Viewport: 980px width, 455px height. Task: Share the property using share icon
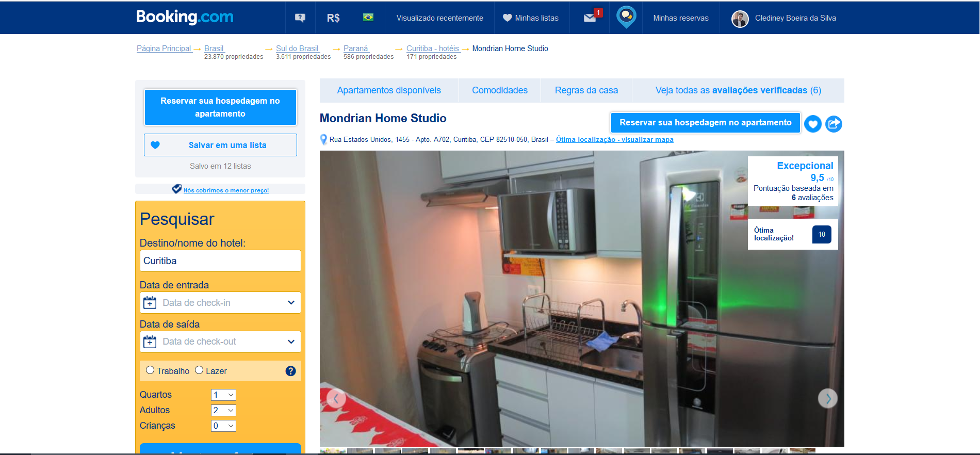(834, 124)
